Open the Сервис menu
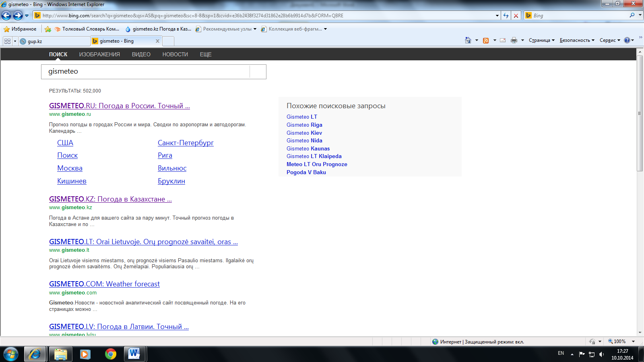644x362 pixels. (x=610, y=40)
